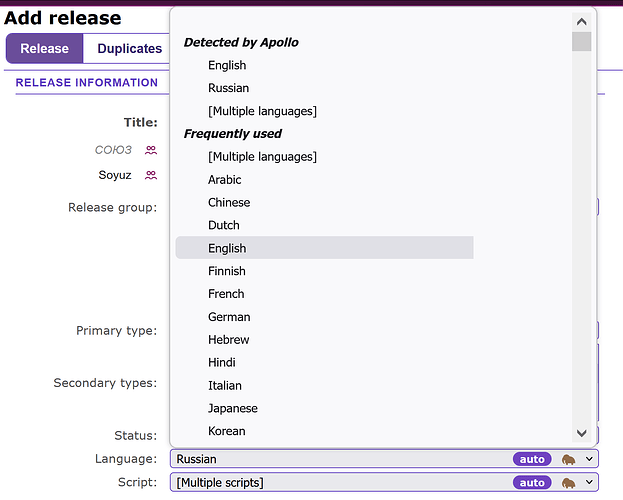Select highlighted English in Frequently used
The width and height of the screenshot is (623, 500).
324,248
